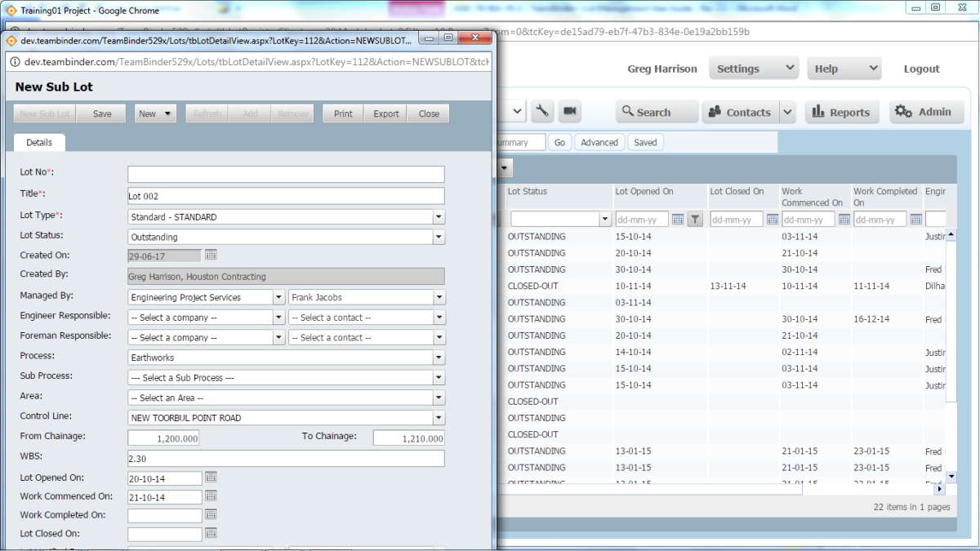Expand the Control Line dropdown
Viewport: 980px width, 551px height.
(439, 418)
